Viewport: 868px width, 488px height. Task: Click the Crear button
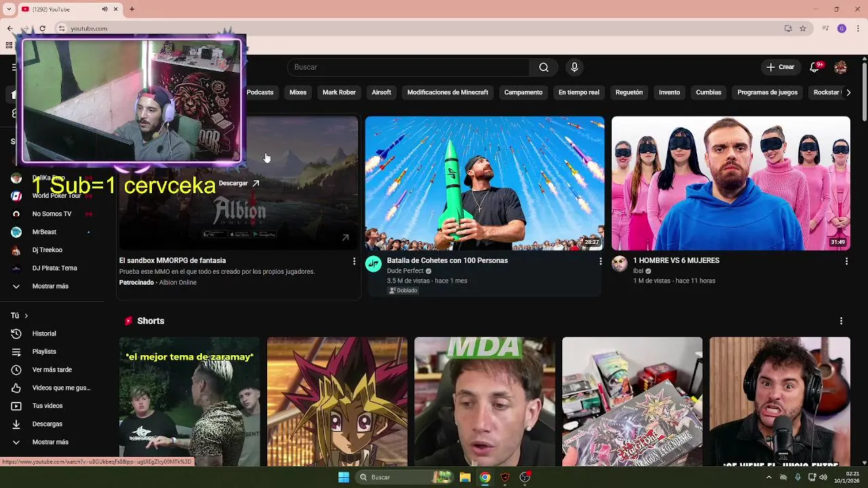coord(781,67)
